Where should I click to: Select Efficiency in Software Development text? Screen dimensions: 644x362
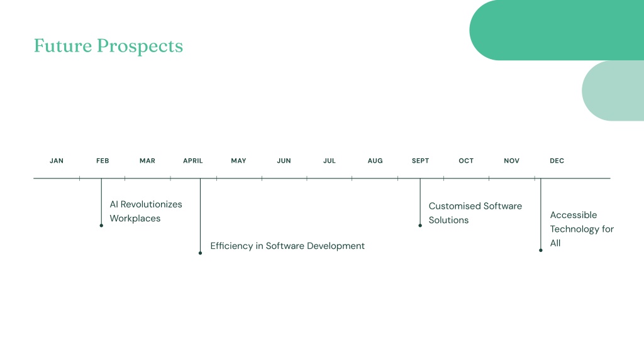click(287, 246)
